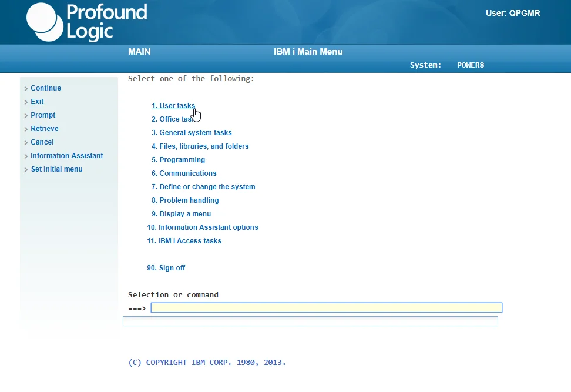Open option 1 User tasks
The height and width of the screenshot is (392, 571).
tap(173, 106)
